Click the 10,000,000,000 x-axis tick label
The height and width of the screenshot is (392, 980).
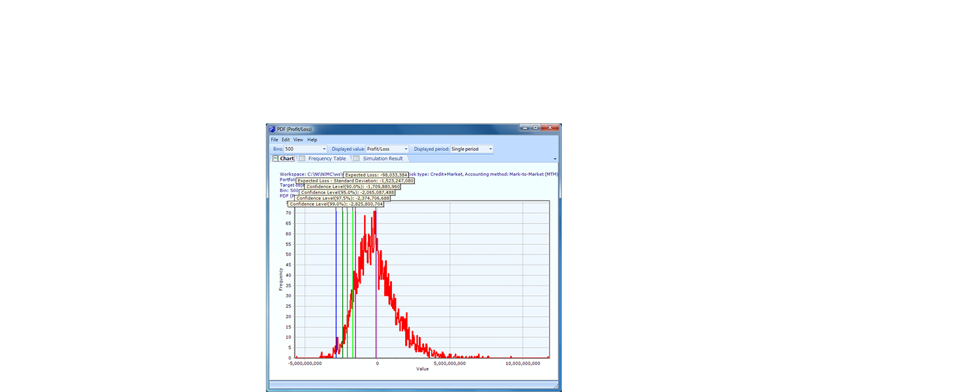click(x=523, y=363)
